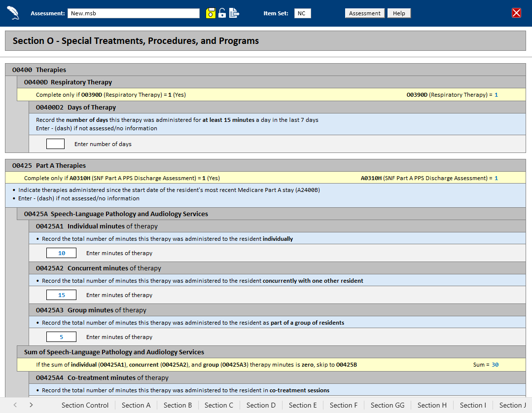Image resolution: width=532 pixels, height=413 pixels.
Task: Advance with the right tab arrow
Action: (31, 405)
